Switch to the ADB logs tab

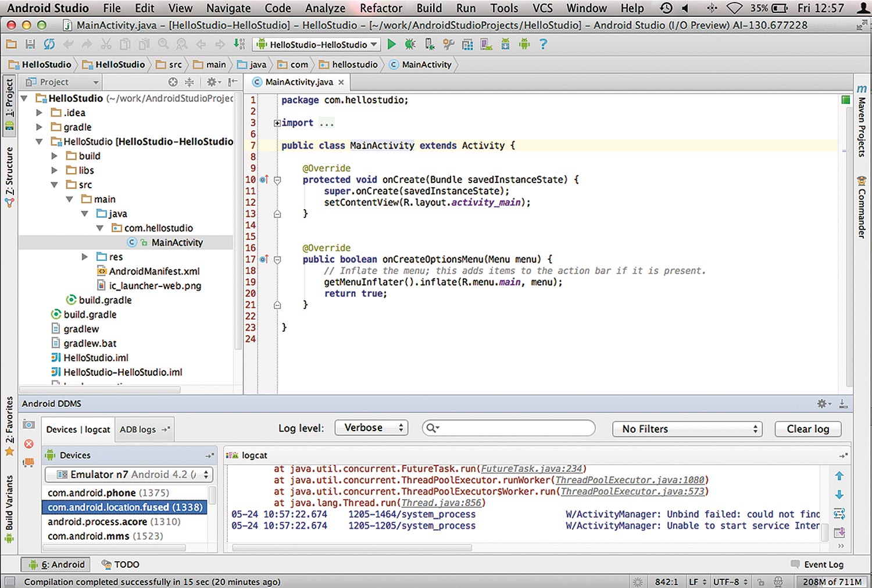(x=138, y=429)
